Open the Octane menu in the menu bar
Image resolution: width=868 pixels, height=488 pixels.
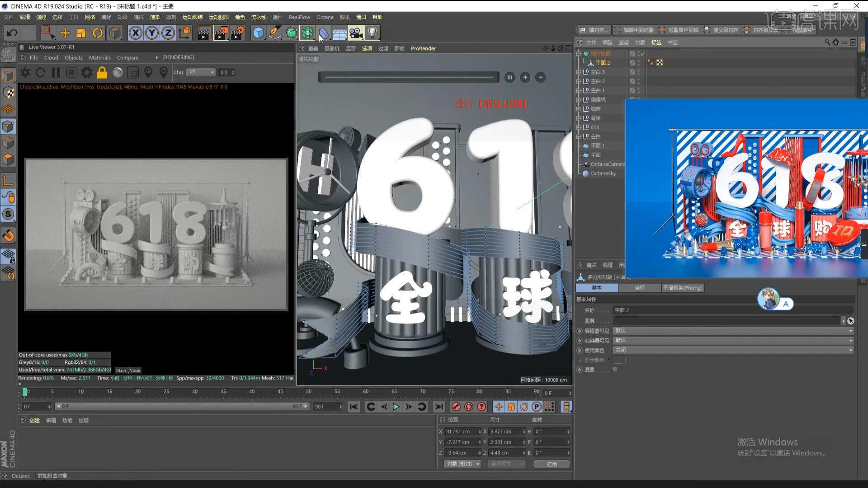325,17
